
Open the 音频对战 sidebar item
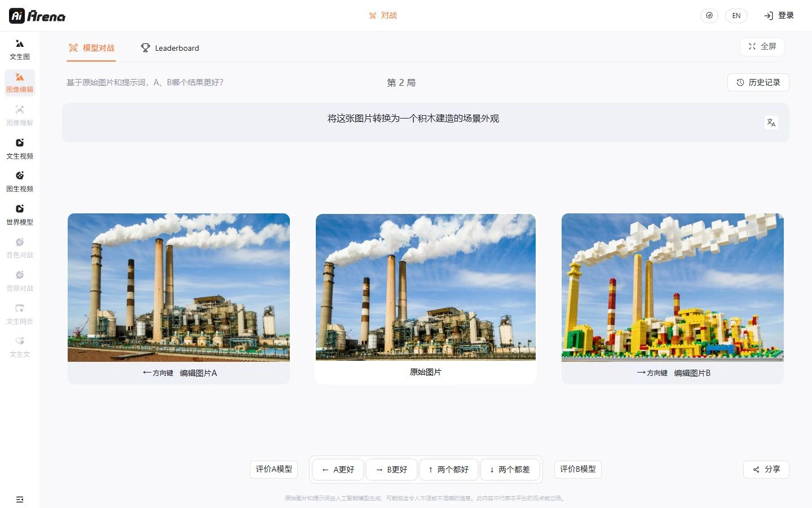[x=20, y=281]
